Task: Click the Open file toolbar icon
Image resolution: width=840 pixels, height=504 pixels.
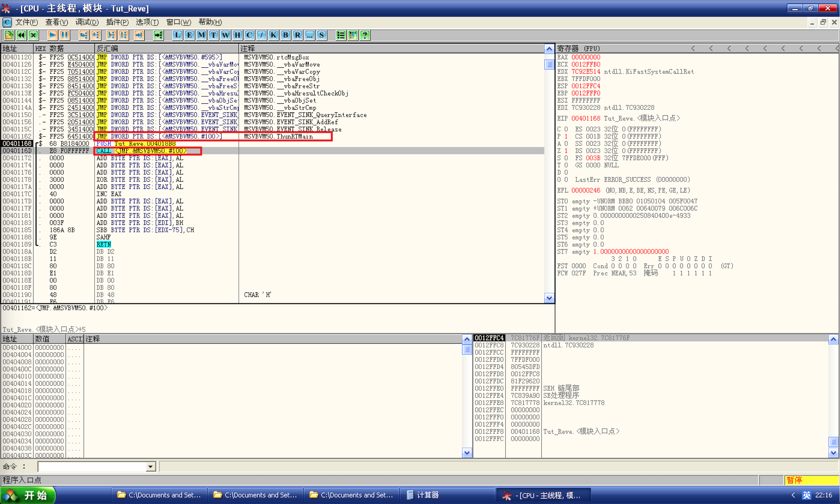Action: 9,35
